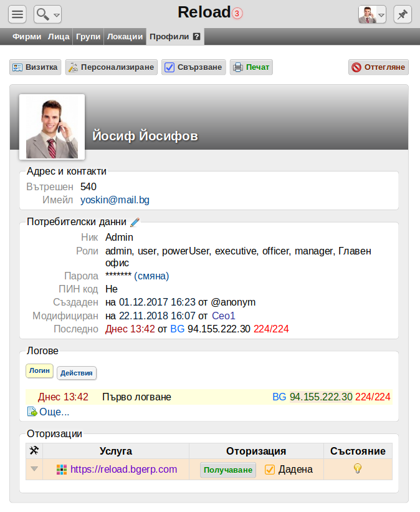Click the pencil icon beside Потребителски данни

pos(135,223)
